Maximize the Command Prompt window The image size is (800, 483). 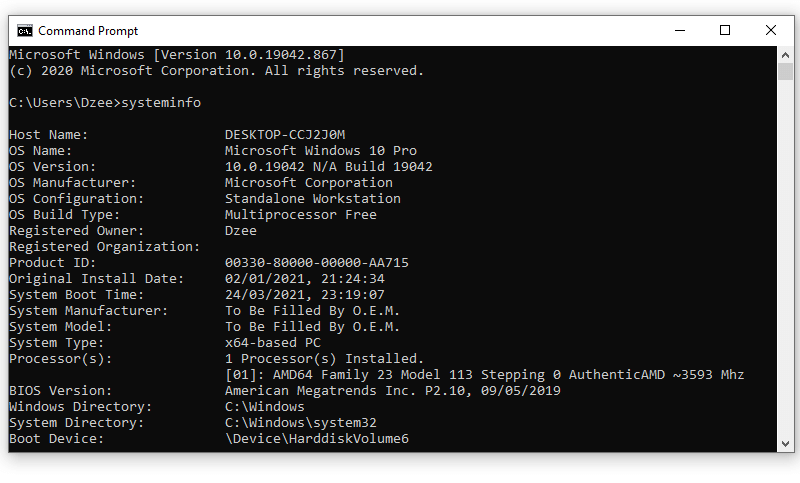(724, 31)
